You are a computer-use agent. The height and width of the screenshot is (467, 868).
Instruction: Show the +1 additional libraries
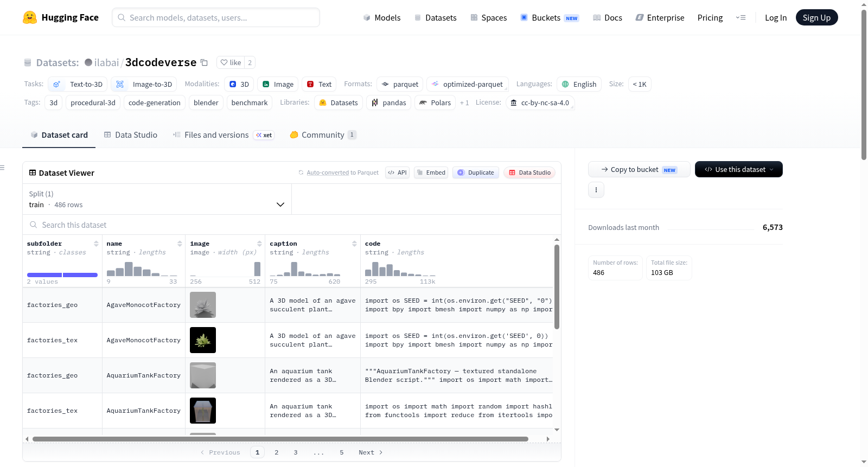pos(464,103)
